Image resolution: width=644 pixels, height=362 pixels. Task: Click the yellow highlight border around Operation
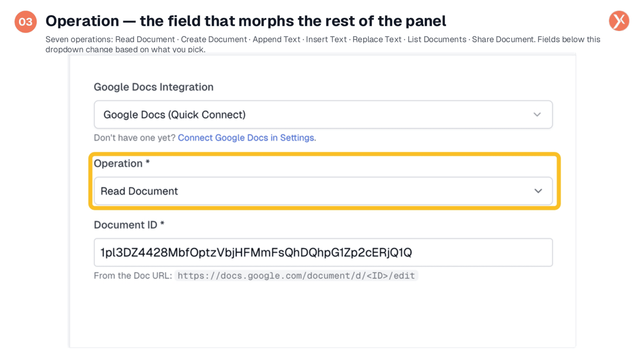pos(324,154)
